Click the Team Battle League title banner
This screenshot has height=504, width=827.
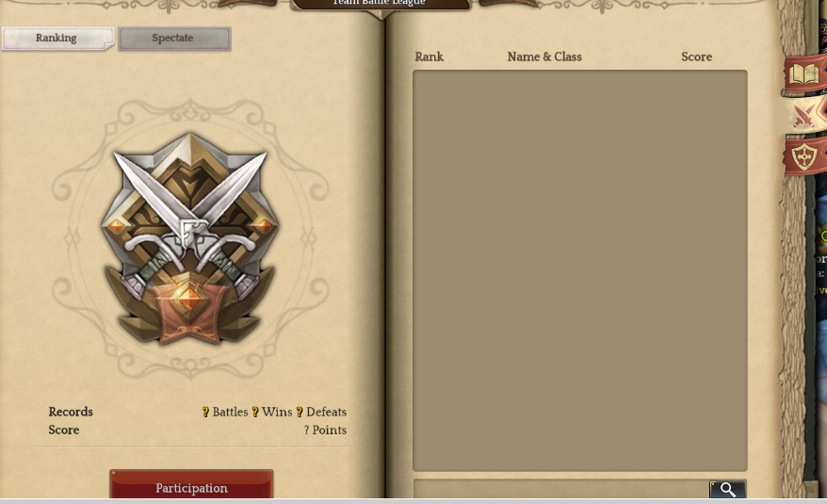(380, 4)
